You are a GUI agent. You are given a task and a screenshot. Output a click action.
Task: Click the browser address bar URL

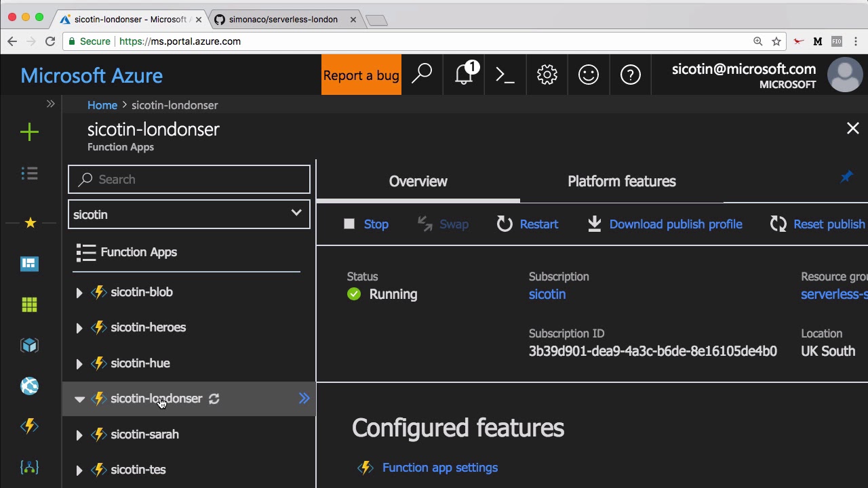(x=180, y=41)
